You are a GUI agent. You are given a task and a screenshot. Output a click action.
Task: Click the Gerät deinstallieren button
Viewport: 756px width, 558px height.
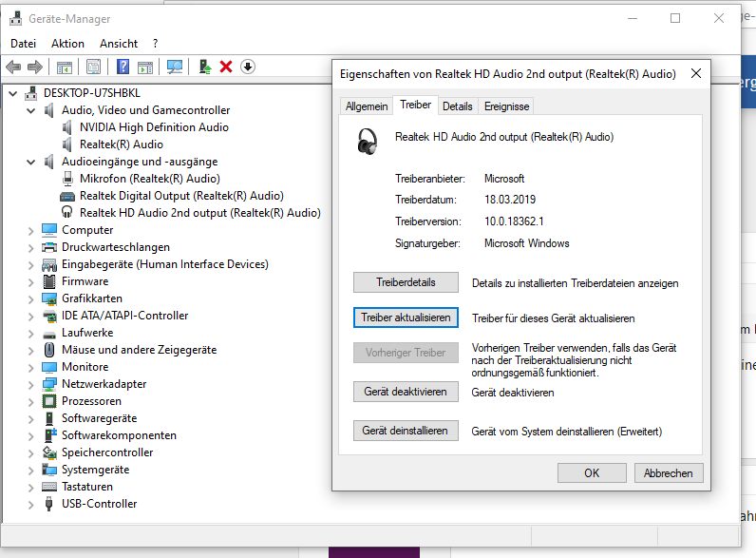[x=406, y=431]
